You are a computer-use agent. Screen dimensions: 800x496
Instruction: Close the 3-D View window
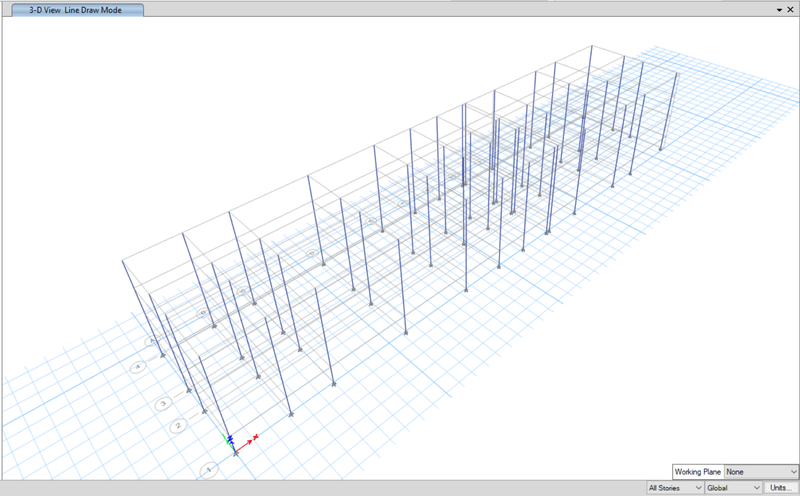pos(791,10)
